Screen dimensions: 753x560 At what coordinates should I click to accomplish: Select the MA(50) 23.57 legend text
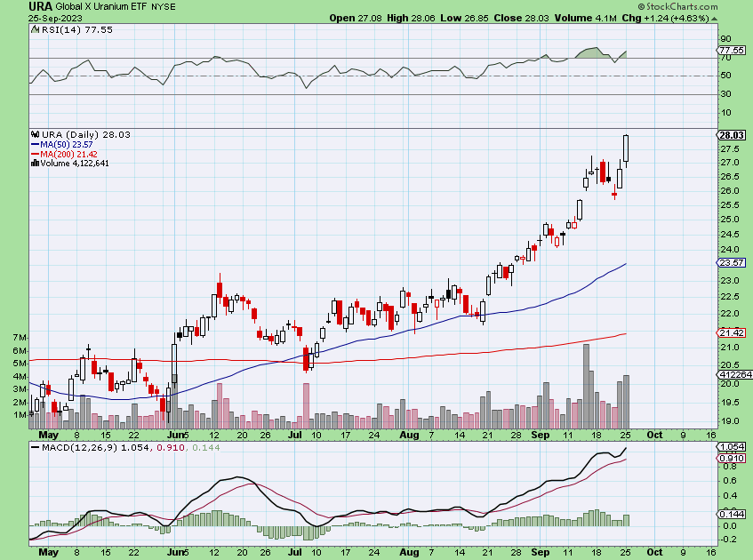[x=67, y=145]
